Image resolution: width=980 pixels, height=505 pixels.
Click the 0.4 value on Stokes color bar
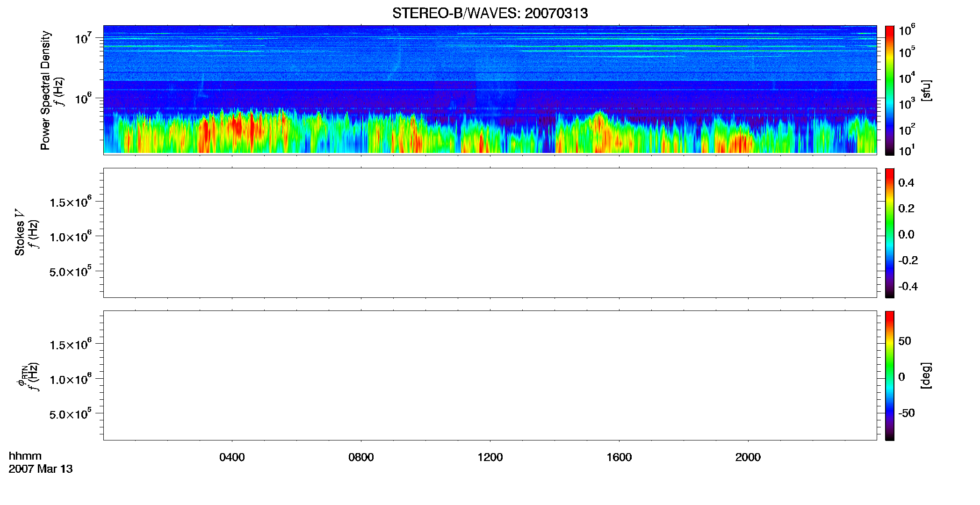tap(906, 183)
